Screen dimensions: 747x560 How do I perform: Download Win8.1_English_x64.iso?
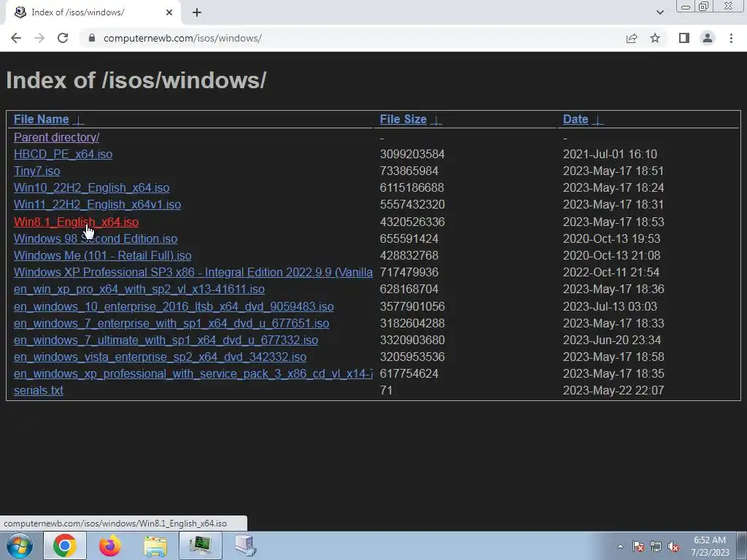(x=76, y=222)
